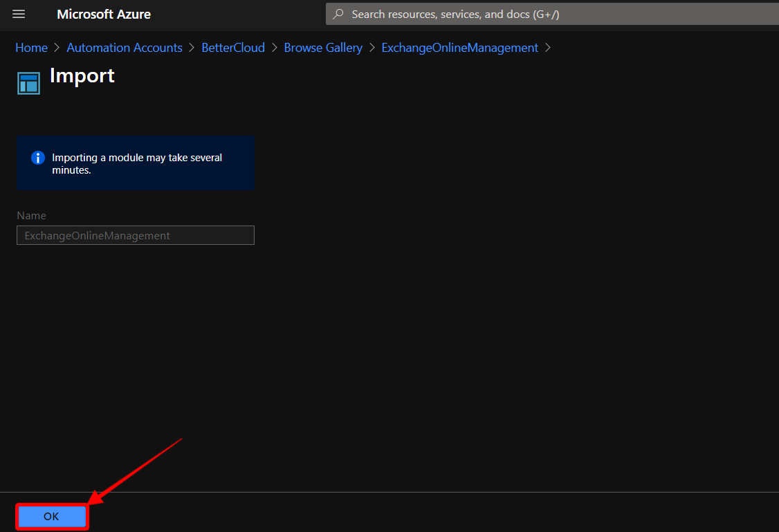Screen dimensions: 779x532
Task: Expand the chevron after ExchangeOnlineManagement breadcrumb
Action: (548, 47)
